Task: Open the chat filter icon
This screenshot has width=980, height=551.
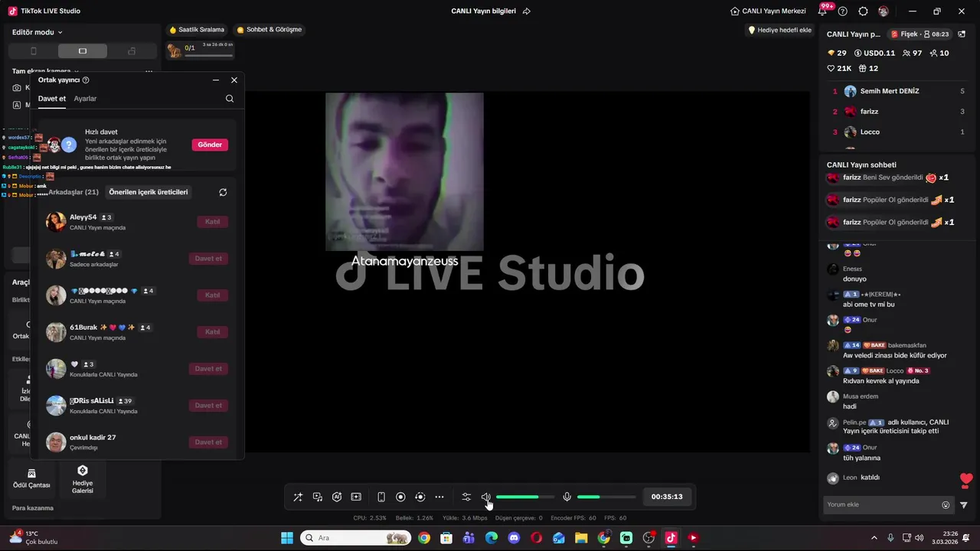Action: [x=964, y=505]
